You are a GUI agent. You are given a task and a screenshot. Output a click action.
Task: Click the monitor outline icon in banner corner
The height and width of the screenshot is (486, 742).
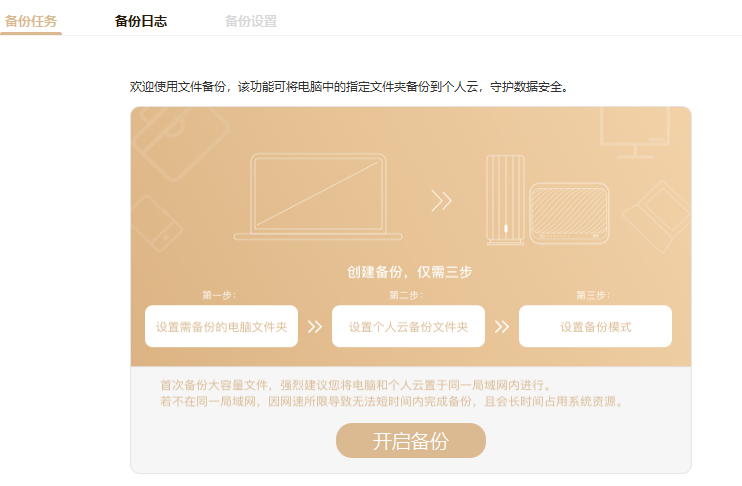tap(635, 132)
